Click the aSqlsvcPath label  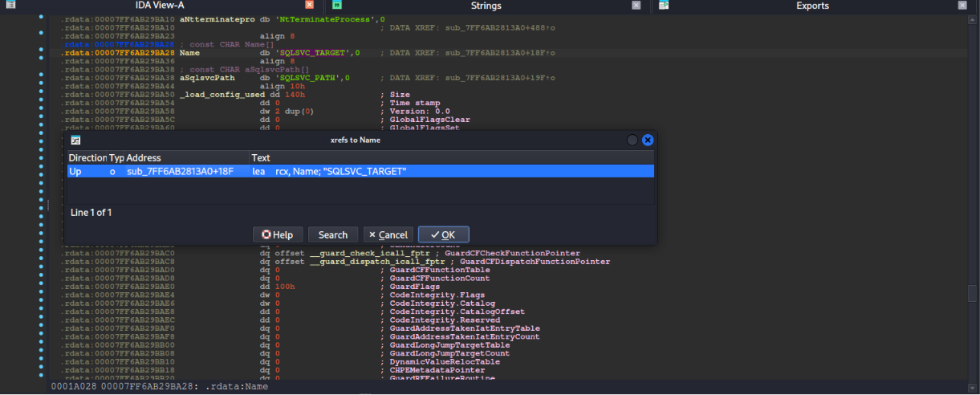(207, 77)
